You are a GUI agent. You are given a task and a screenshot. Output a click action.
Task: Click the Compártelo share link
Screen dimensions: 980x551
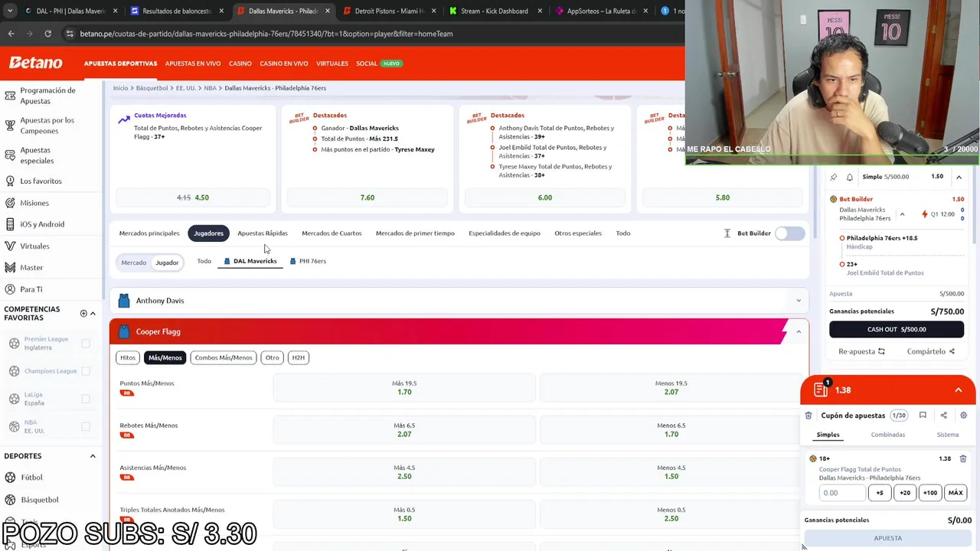click(930, 351)
